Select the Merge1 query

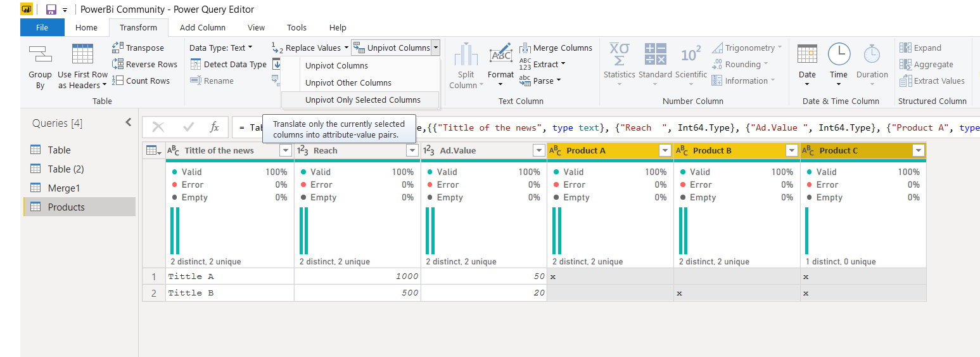click(x=79, y=188)
